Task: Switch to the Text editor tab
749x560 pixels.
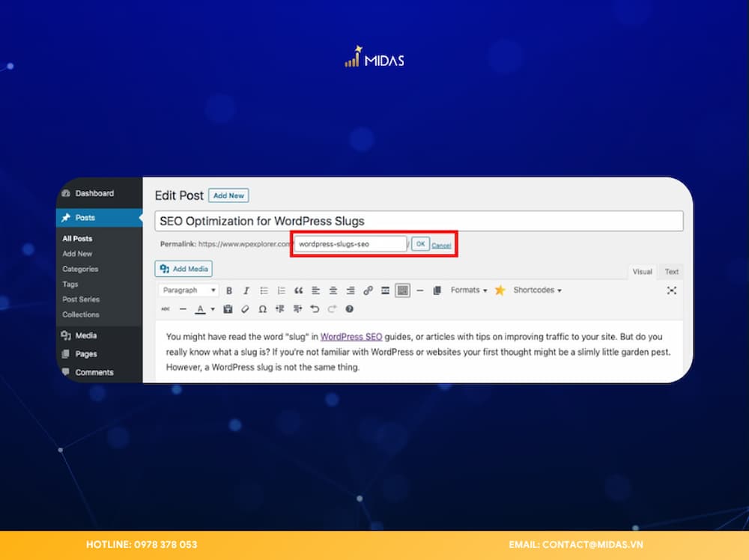Action: [671, 272]
